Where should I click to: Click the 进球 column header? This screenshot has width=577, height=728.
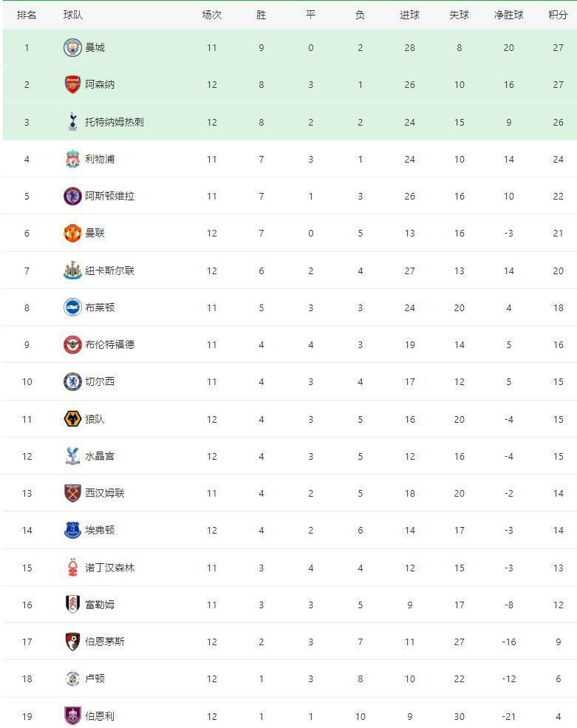coord(409,15)
